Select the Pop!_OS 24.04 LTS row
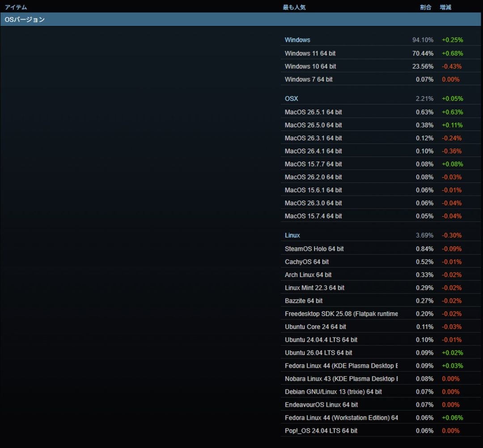Screen dimensions: 483x448 point(381,431)
